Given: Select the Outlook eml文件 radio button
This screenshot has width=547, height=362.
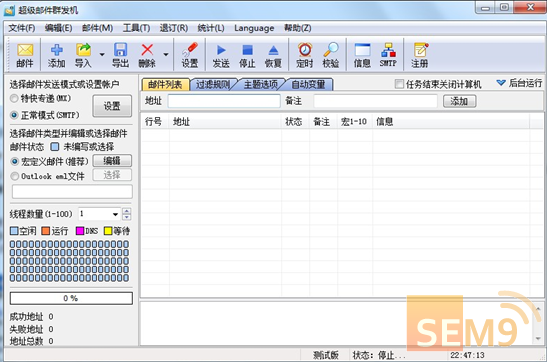Looking at the screenshot, I should pos(15,176).
